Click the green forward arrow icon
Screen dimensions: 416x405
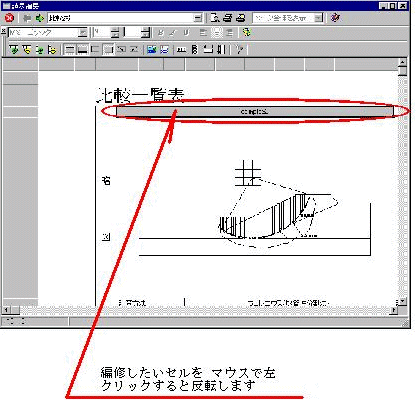[x=40, y=18]
